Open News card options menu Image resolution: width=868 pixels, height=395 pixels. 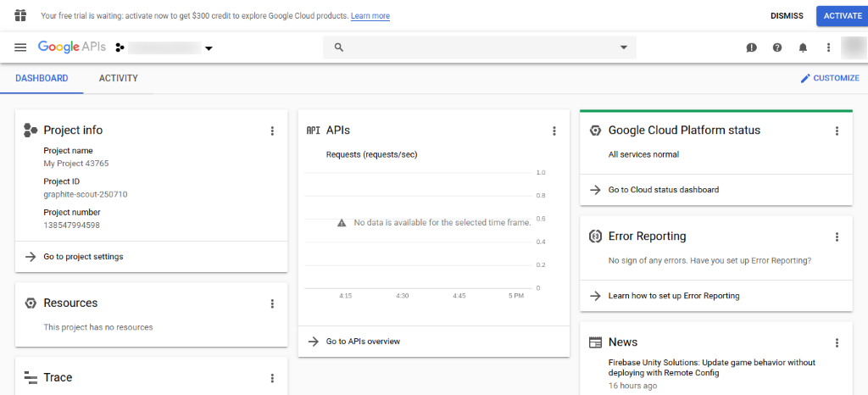pyautogui.click(x=837, y=342)
